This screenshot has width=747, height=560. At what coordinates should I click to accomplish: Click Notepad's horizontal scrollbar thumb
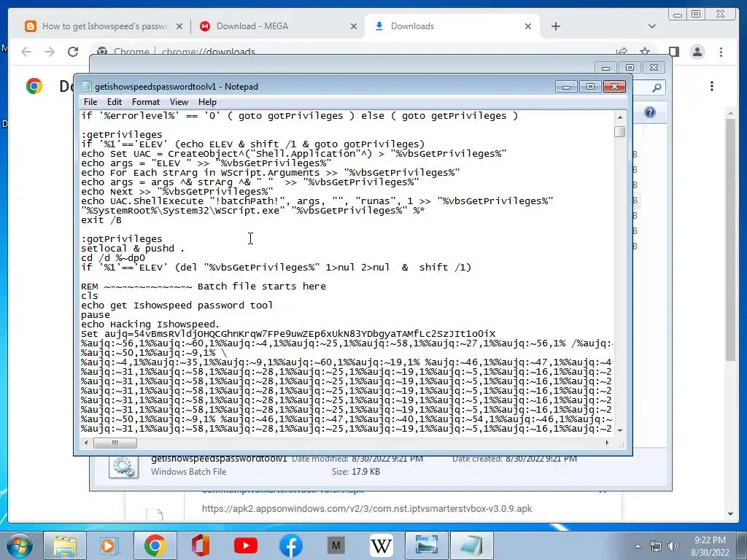[115, 443]
